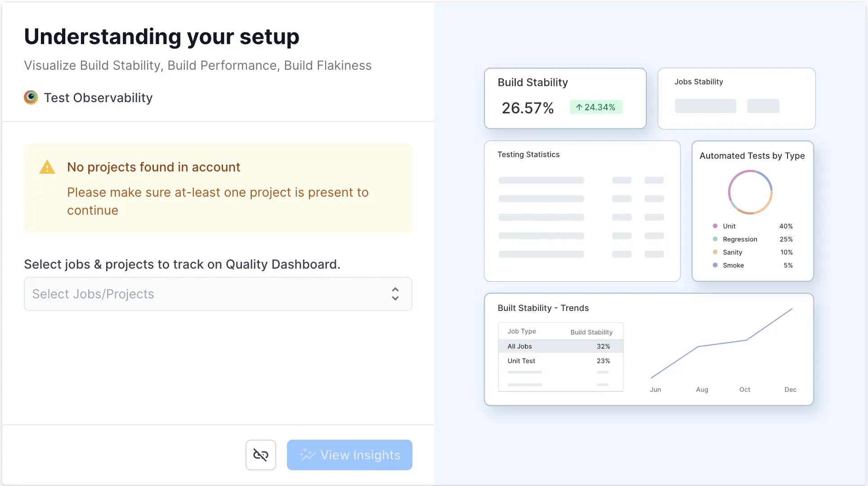Click the orange Sanity legend dot
Image resolution: width=868 pixels, height=486 pixels.
tap(715, 252)
